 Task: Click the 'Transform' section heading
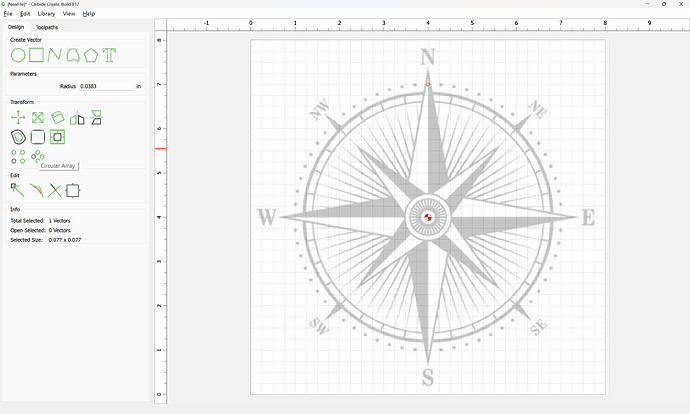tap(22, 102)
